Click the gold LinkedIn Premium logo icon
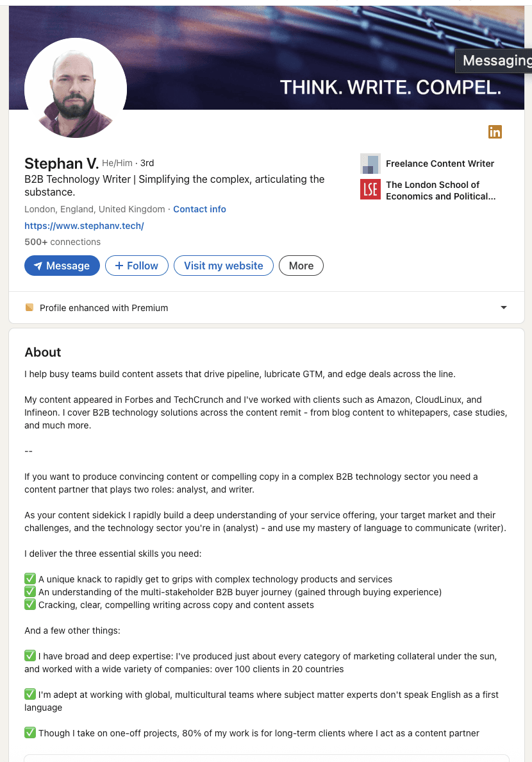This screenshot has width=532, height=762. pyautogui.click(x=495, y=131)
